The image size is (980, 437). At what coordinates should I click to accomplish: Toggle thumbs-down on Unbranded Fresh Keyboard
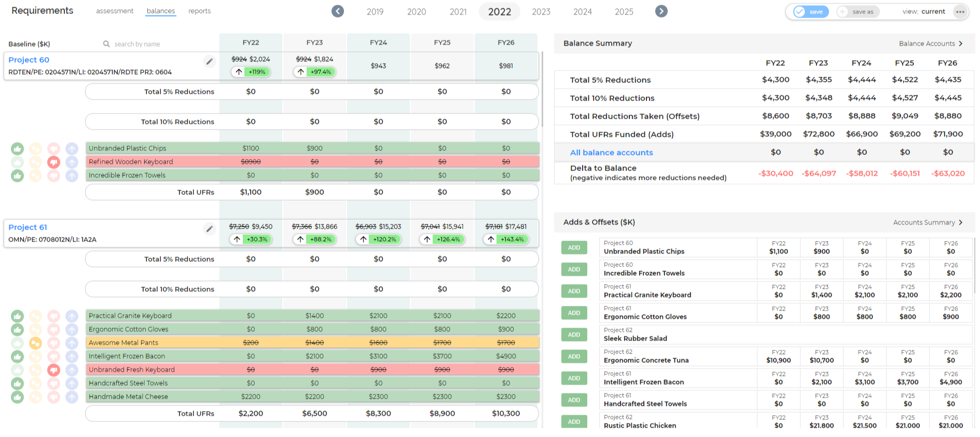[53, 370]
